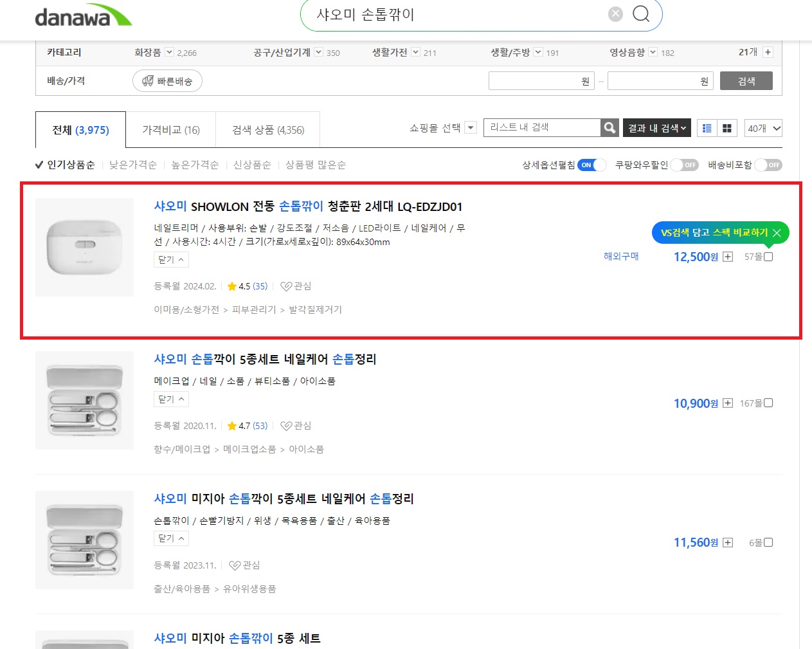Clear the search box with X icon

615,14
